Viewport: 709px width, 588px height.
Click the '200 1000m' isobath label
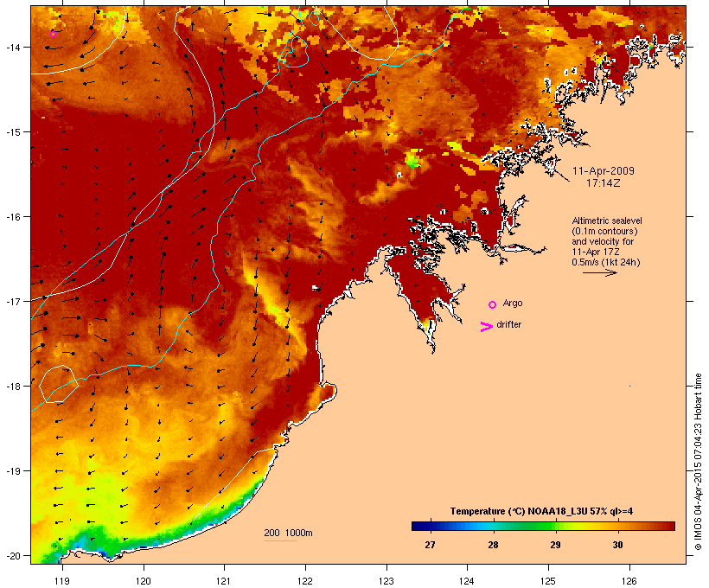pos(288,533)
